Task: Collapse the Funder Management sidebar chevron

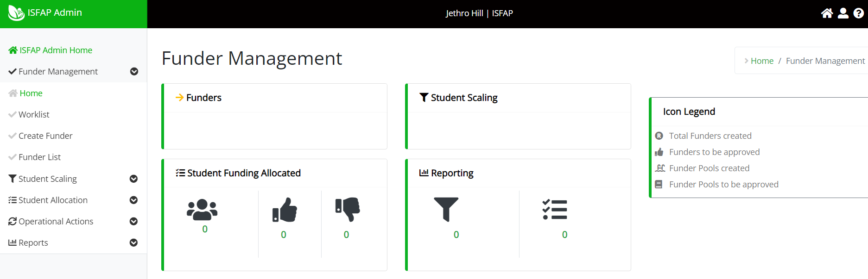Action: pos(134,72)
